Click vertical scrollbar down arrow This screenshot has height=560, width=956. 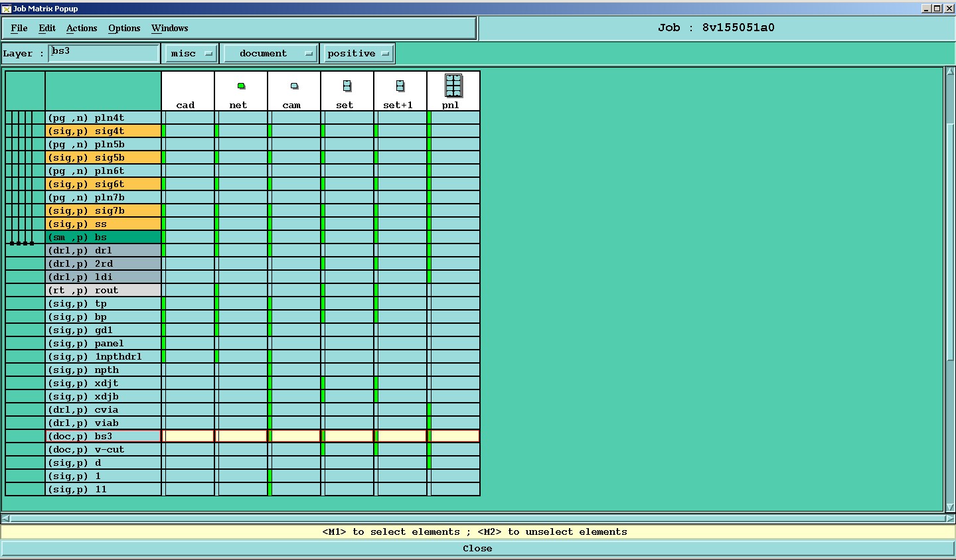tap(949, 507)
